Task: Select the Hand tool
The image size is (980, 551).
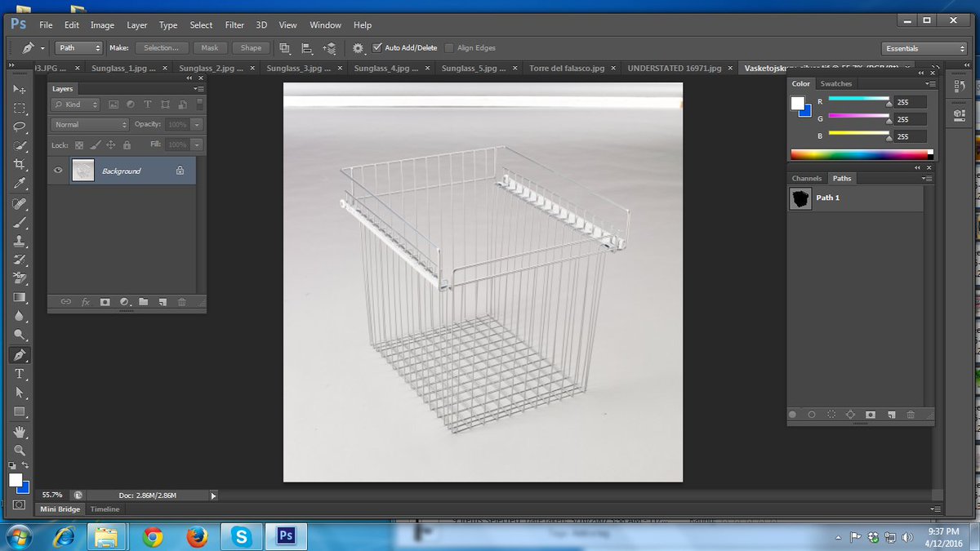Action: [20, 432]
